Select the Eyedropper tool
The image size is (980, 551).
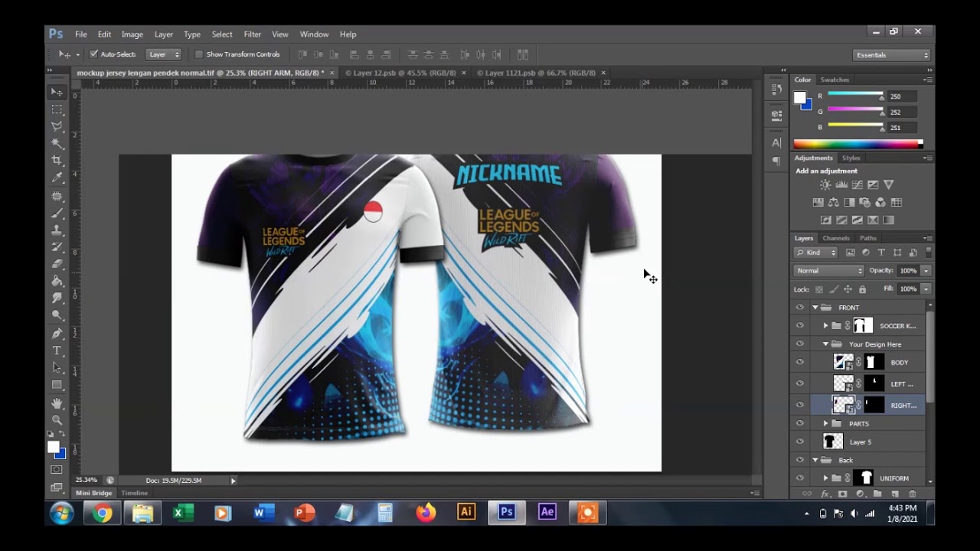tap(57, 178)
